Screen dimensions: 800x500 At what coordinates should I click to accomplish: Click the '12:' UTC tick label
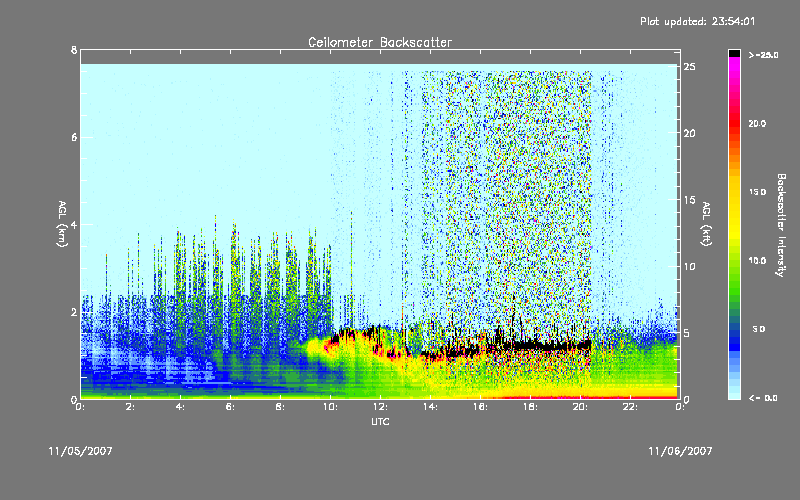(380, 407)
